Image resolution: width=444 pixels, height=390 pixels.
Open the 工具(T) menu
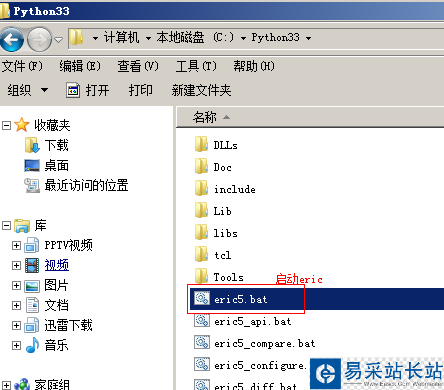pos(196,66)
